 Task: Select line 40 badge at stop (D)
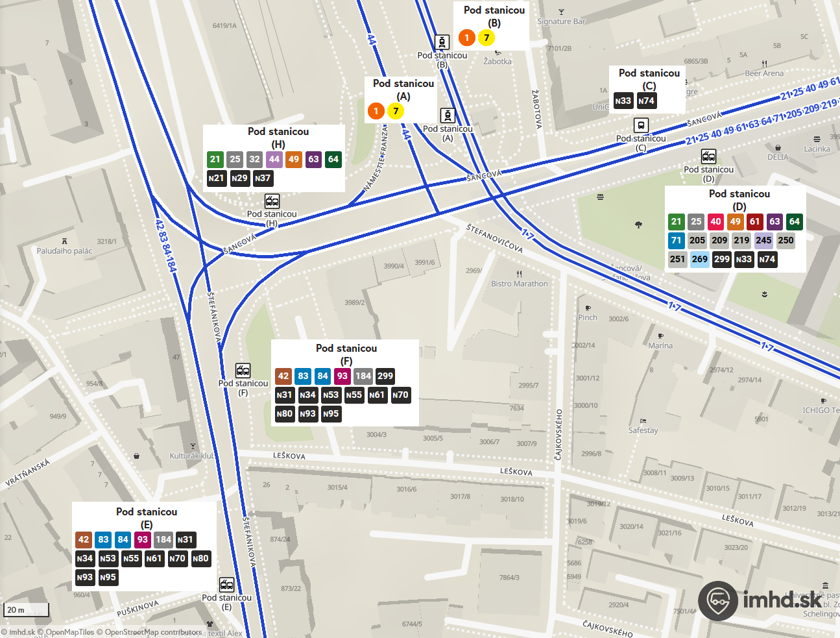click(x=715, y=221)
